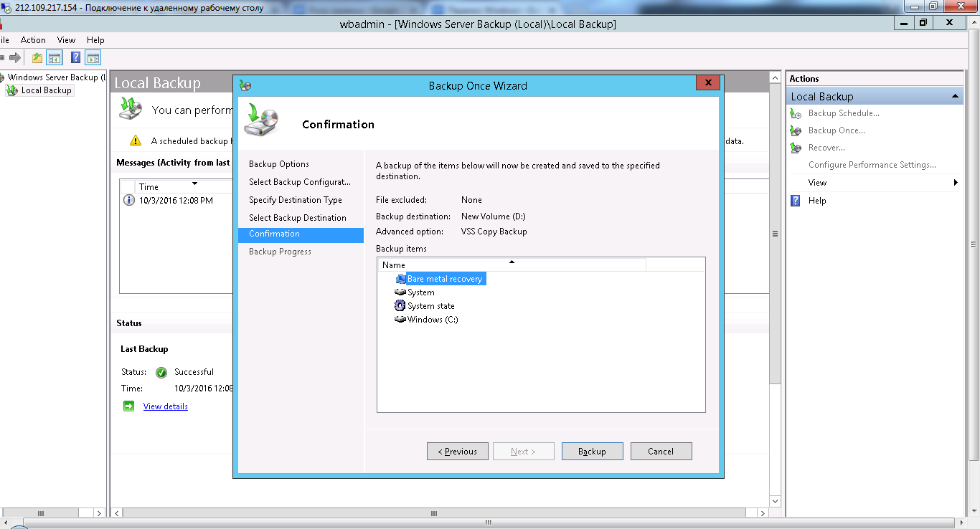Select the 10/3/2016 12:08 PM message row

point(176,201)
